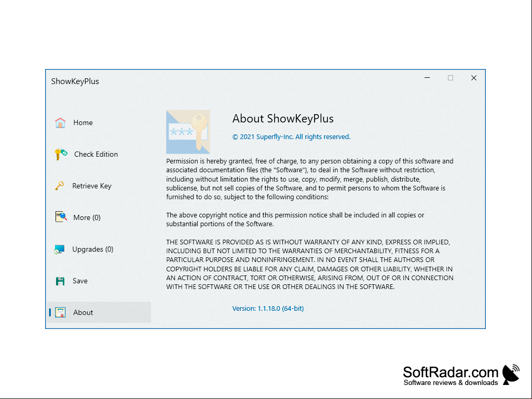Close the ShowKeyPlus window
The height and width of the screenshot is (399, 532).
tap(474, 78)
